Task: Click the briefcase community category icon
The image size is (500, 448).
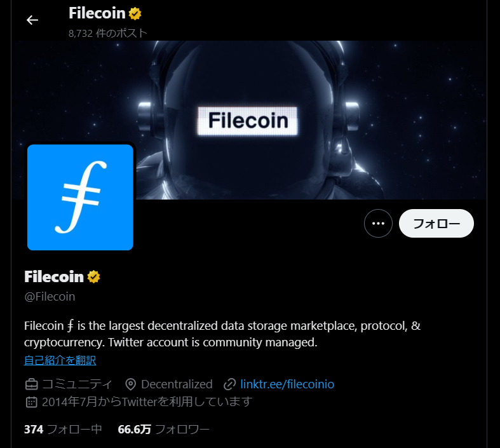Action: tap(32, 384)
